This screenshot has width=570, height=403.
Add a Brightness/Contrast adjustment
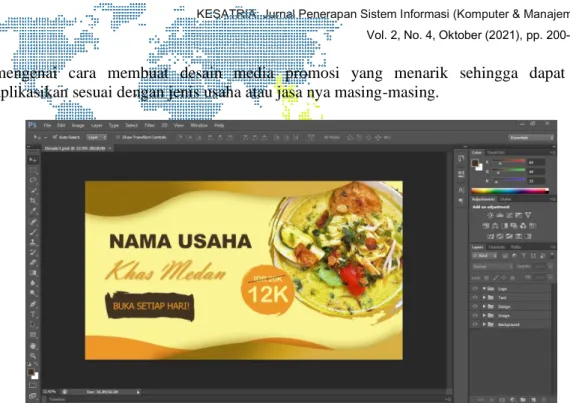pyautogui.click(x=490, y=215)
